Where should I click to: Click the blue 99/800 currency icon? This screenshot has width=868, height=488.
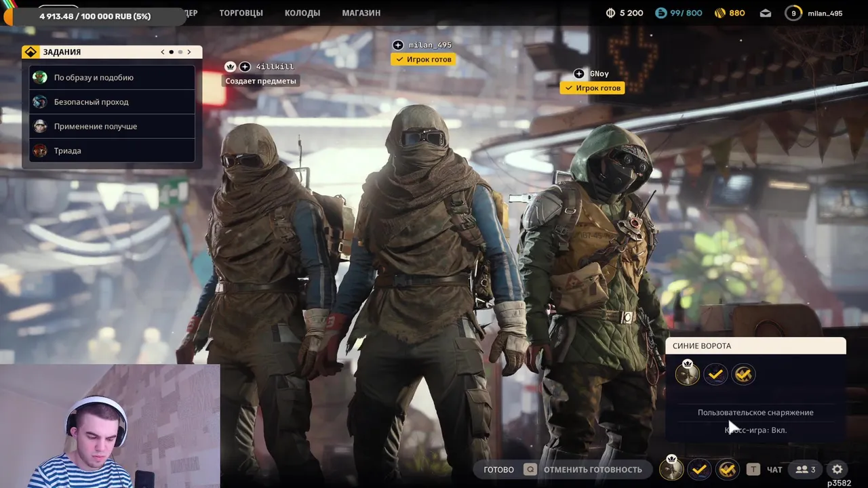click(x=661, y=13)
